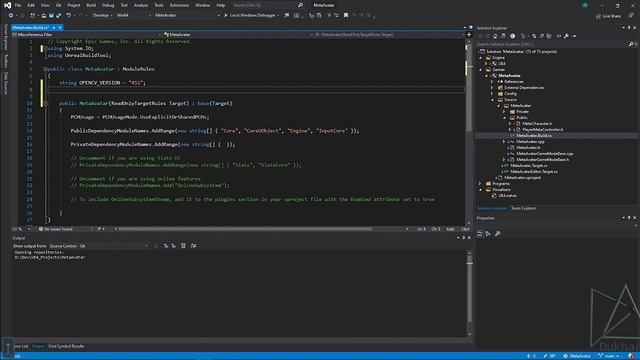Screen dimensions: 640x360
Task: Toggle Solution Explorer Show All Files icon
Action: [x=549, y=36]
